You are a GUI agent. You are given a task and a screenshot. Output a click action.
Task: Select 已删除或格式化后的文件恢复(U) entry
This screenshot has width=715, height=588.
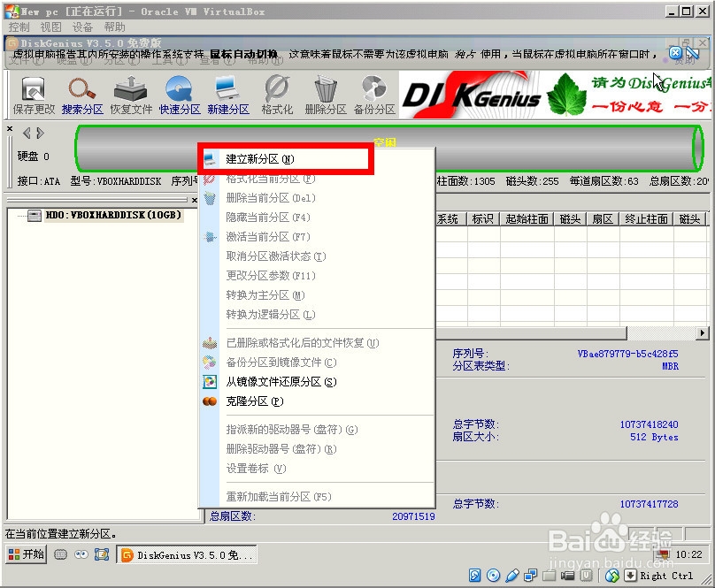point(316,343)
